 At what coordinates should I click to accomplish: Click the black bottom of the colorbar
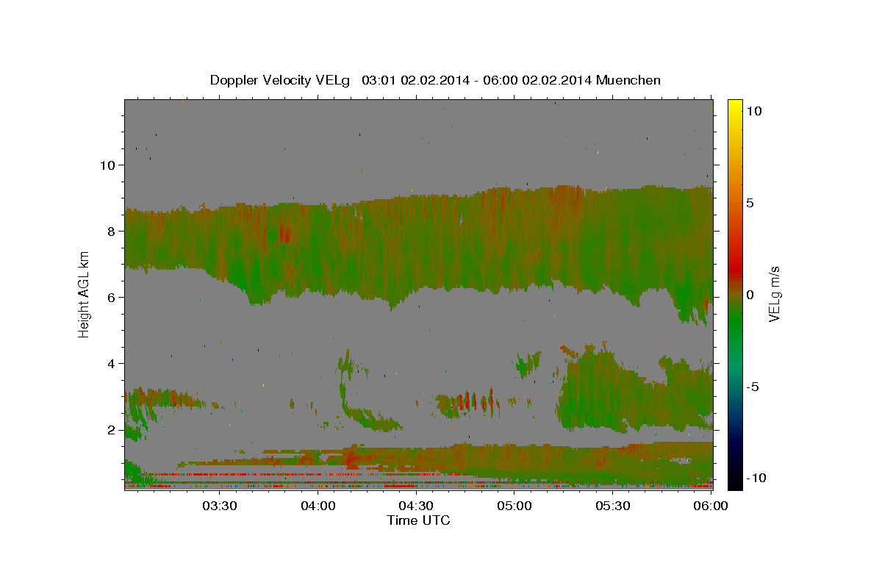coord(734,479)
